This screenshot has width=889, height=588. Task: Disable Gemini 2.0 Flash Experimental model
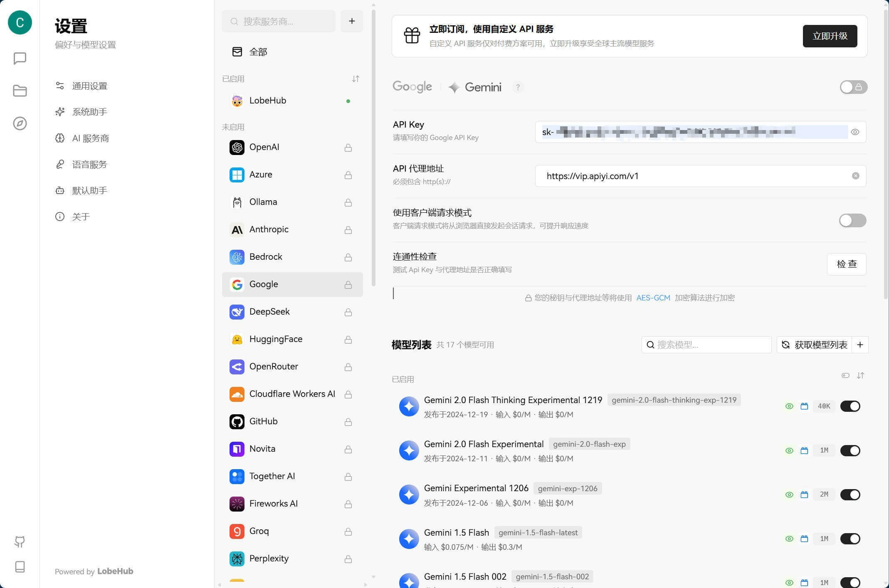click(x=850, y=450)
